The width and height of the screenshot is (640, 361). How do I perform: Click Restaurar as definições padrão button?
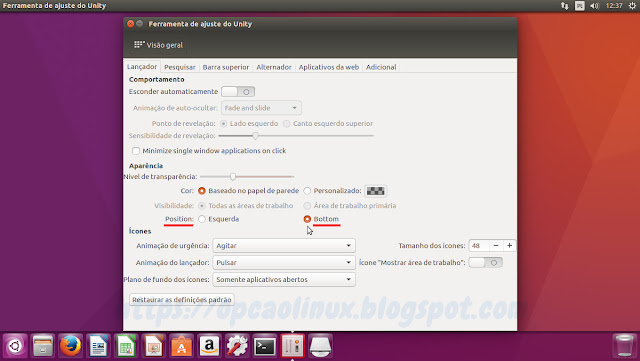[x=182, y=300]
